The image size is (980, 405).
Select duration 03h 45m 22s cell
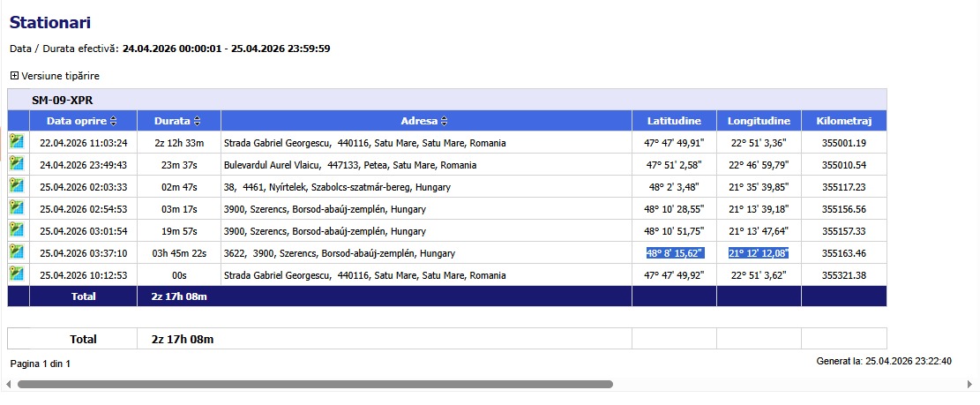click(179, 253)
